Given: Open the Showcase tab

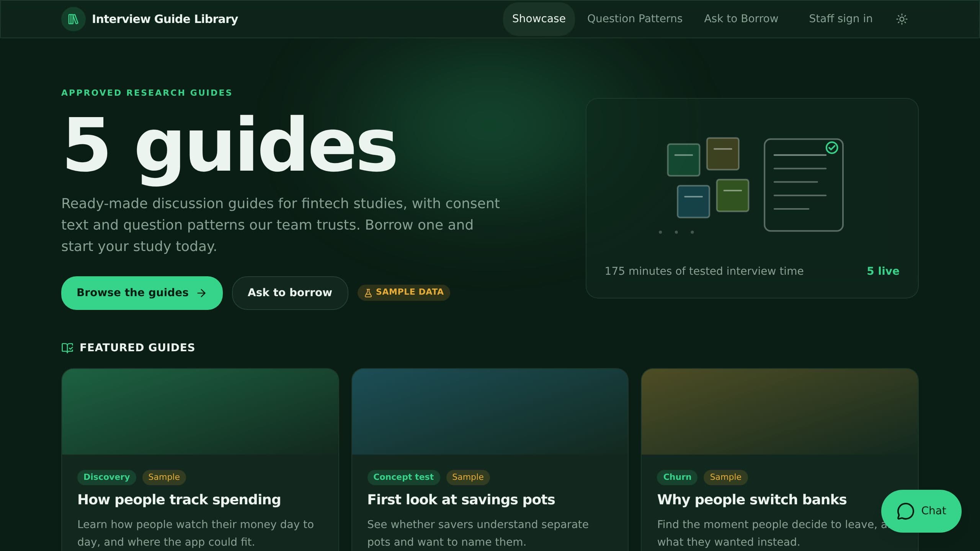Looking at the screenshot, I should (539, 19).
